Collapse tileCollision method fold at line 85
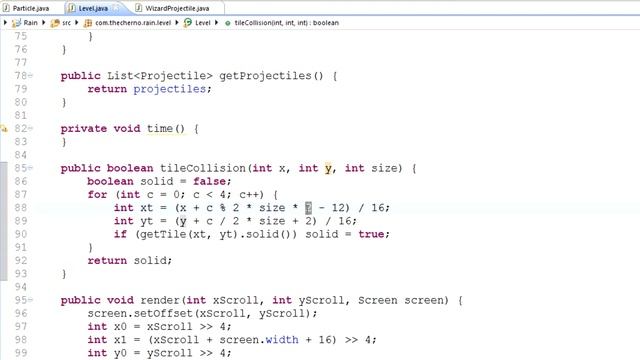This screenshot has width=640, height=360. pos(31,168)
